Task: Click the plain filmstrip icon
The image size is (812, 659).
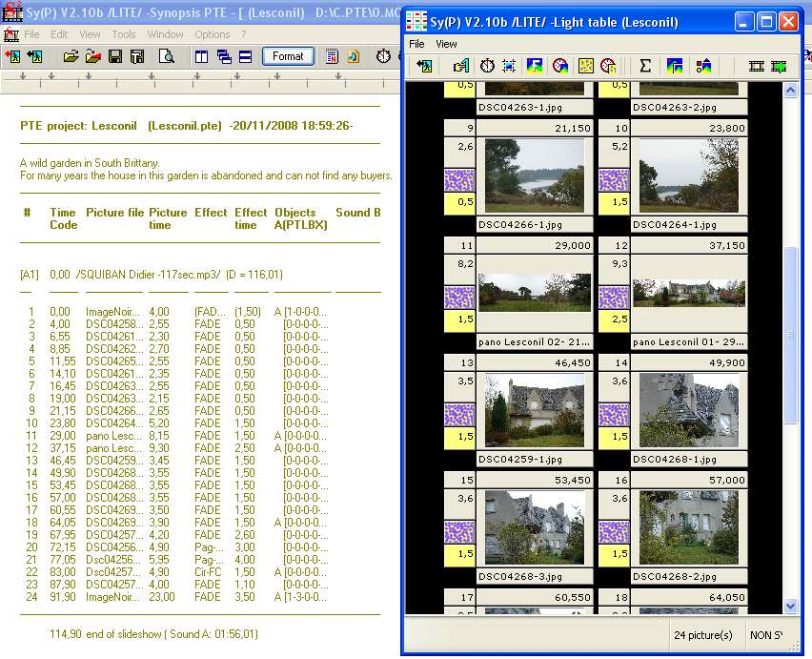Action: coord(756,66)
